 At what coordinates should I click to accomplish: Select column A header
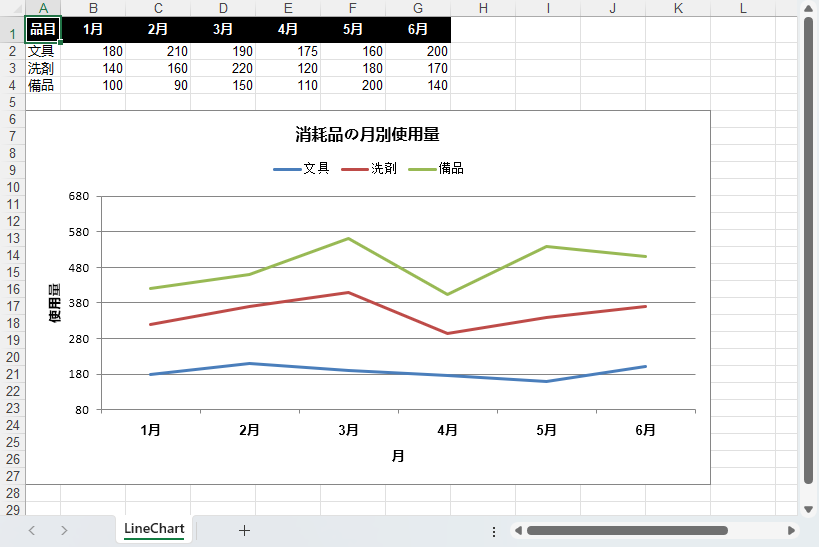[x=43, y=8]
